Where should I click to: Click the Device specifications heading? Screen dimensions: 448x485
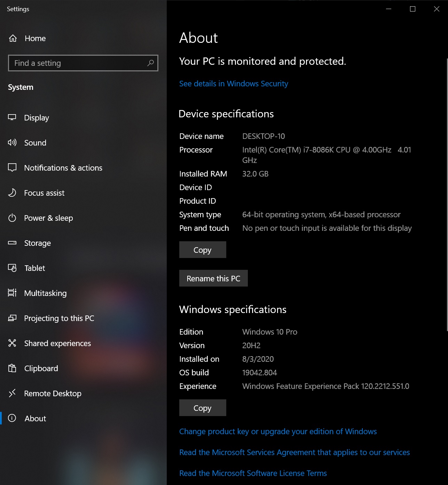click(226, 114)
